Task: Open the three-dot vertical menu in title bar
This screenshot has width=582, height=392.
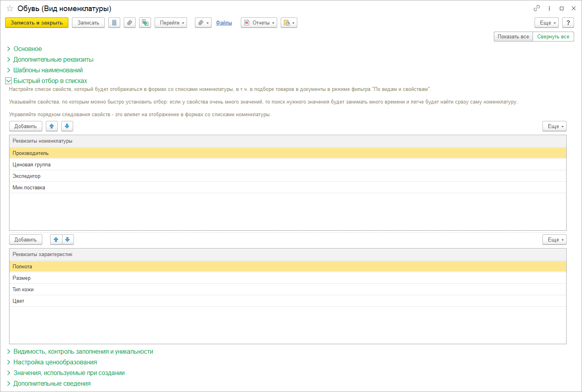Action: [x=549, y=8]
